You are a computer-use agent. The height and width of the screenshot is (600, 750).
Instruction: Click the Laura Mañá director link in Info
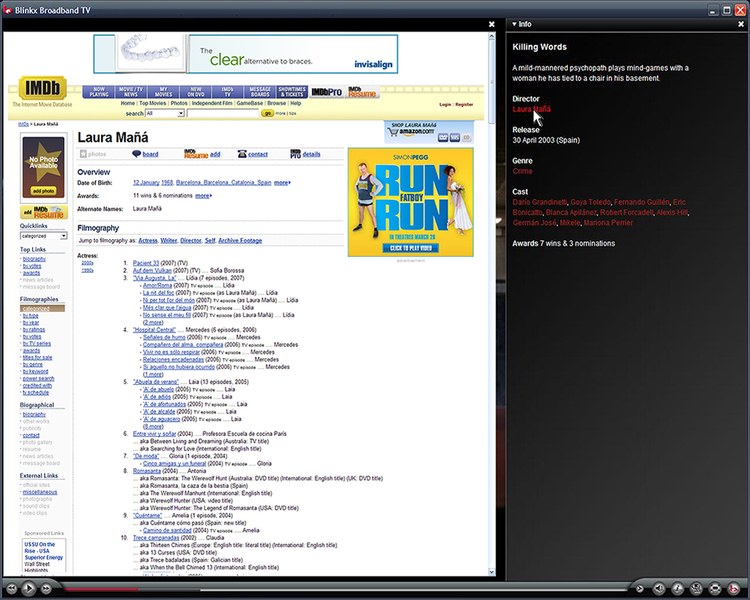click(531, 109)
